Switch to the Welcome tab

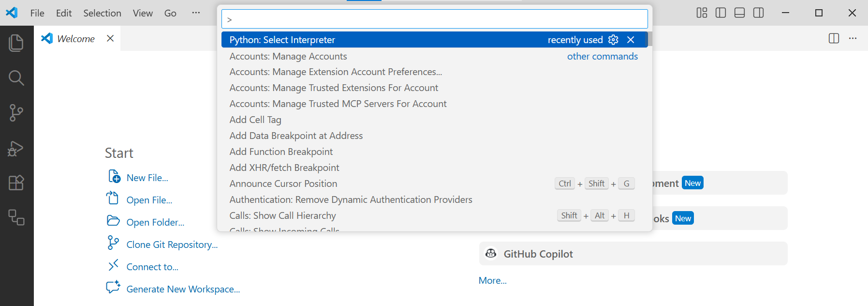(75, 39)
